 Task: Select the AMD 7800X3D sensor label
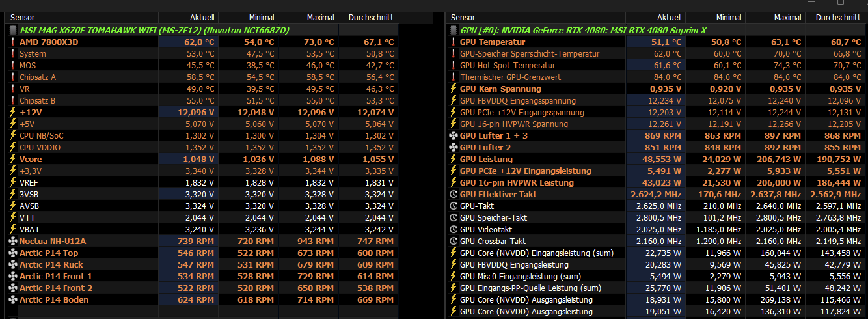click(x=47, y=42)
